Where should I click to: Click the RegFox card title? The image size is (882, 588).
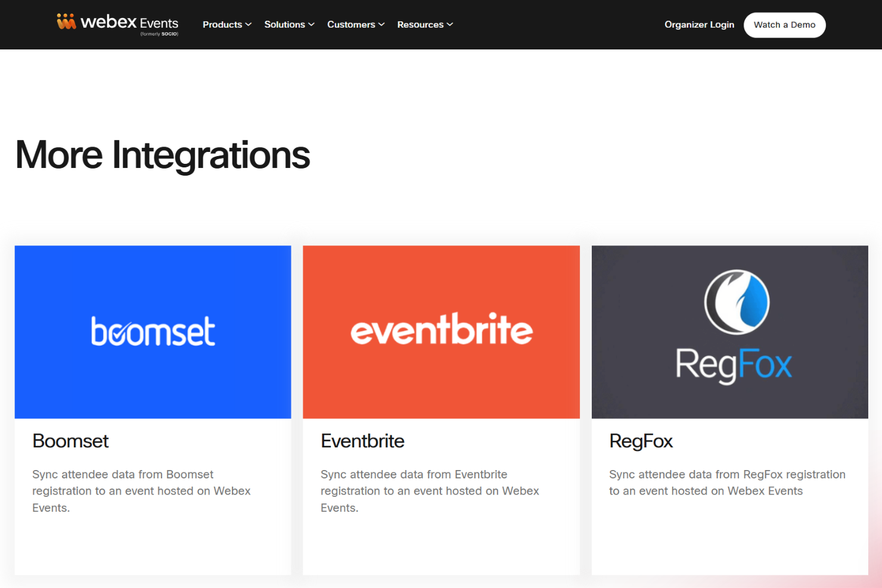click(641, 441)
